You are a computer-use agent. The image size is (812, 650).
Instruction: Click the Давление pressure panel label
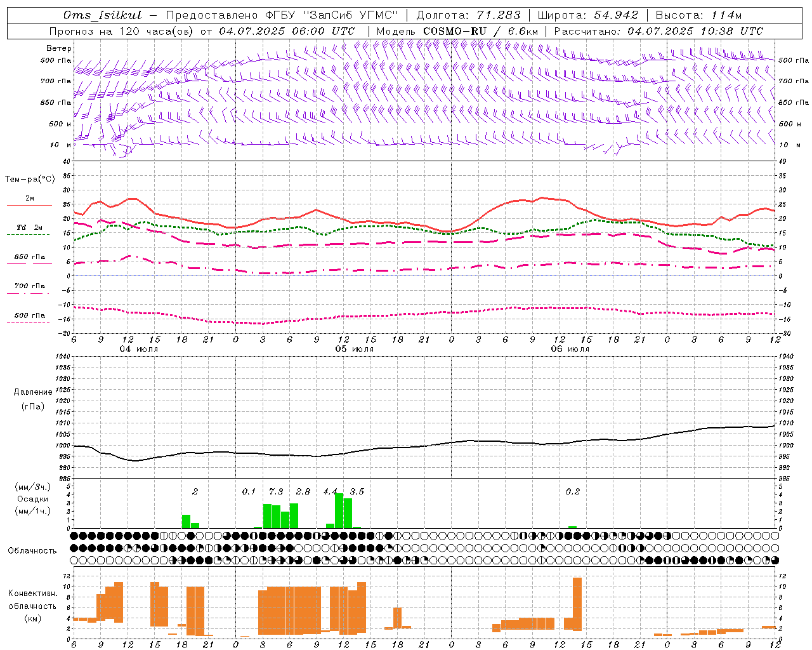pos(33,392)
